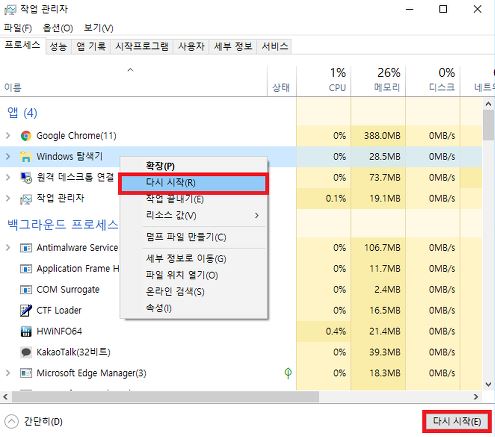This screenshot has width=495, height=437.
Task: Select the 프로세스 tab
Action: (22, 45)
